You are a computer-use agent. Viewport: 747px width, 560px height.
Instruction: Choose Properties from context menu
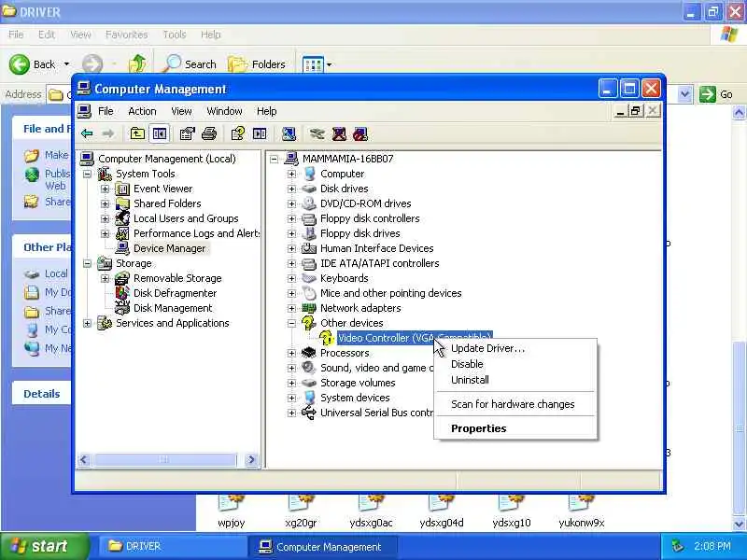pos(515,428)
